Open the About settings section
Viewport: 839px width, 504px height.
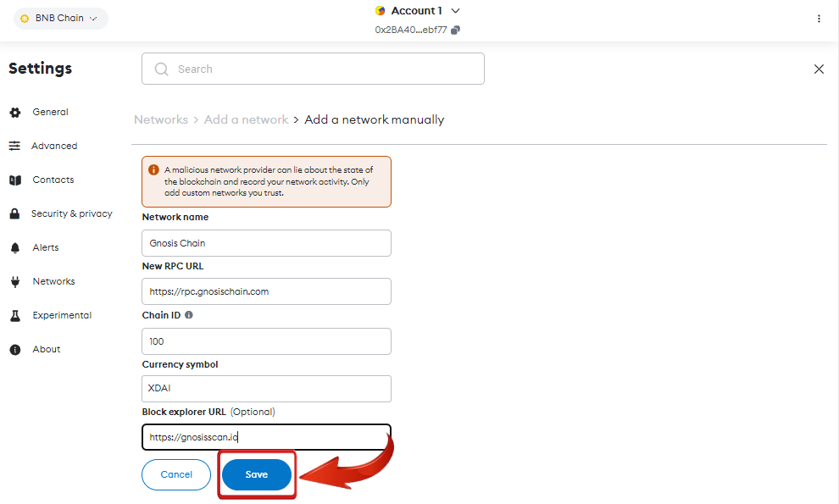click(x=47, y=349)
